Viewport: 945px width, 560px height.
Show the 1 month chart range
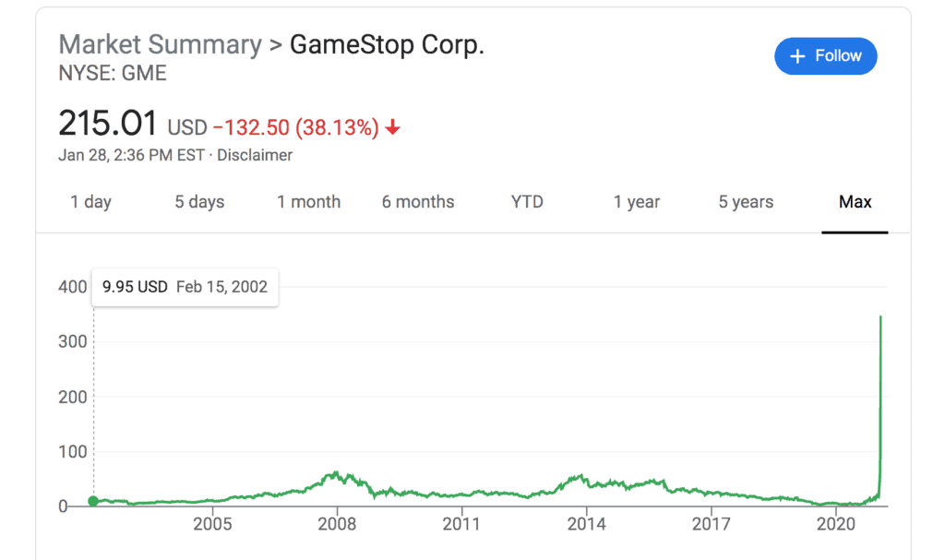[308, 202]
